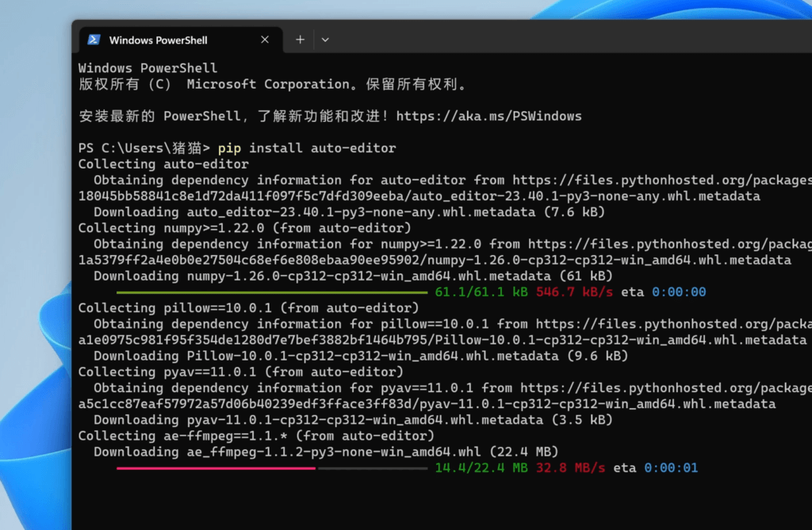Open the aka.ms/PSWindows link
Viewport: 812px width, 530px height.
488,116
